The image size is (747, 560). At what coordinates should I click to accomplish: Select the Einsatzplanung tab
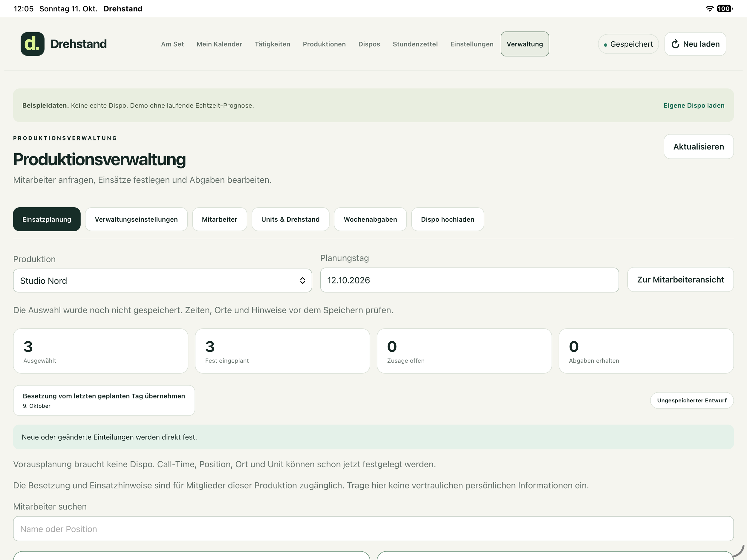(47, 219)
